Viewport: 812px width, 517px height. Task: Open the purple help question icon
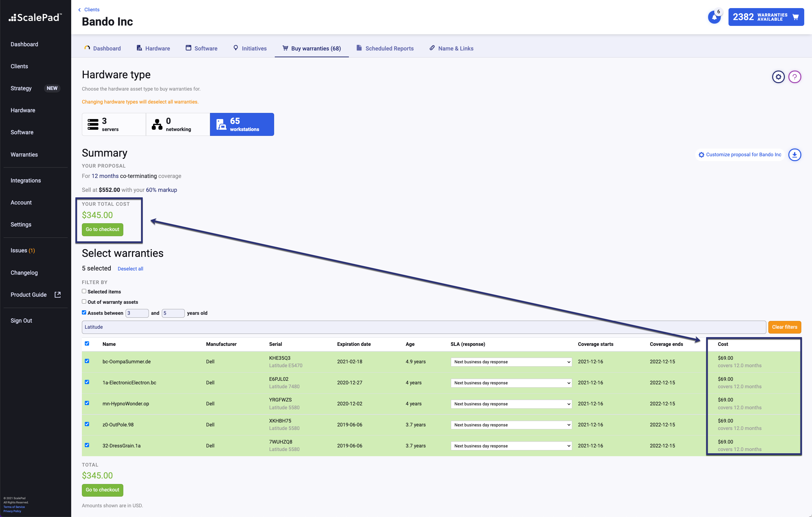pyautogui.click(x=795, y=77)
